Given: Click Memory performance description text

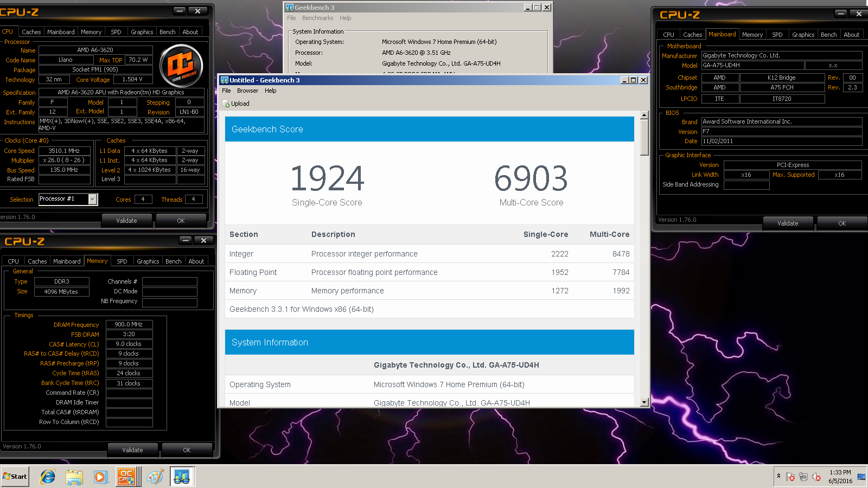Looking at the screenshot, I should [347, 291].
